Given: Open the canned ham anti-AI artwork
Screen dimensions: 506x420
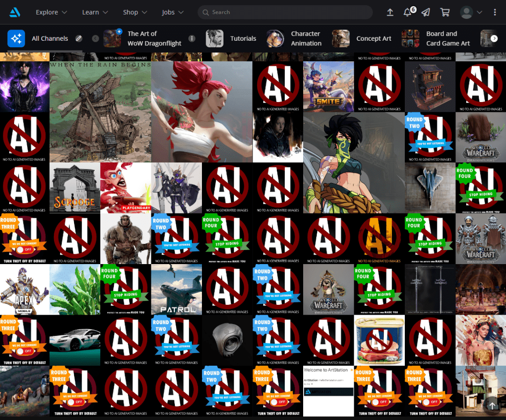Looking at the screenshot, I should coord(379,340).
